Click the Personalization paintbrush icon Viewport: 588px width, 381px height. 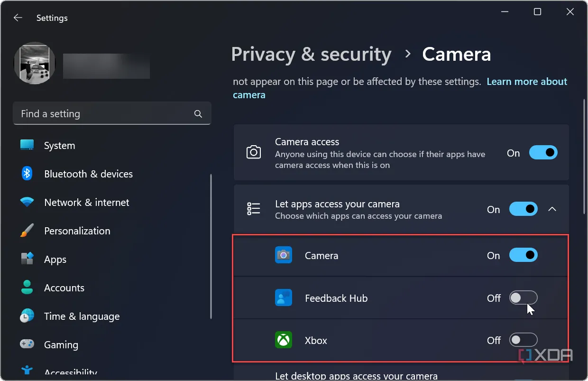(27, 231)
